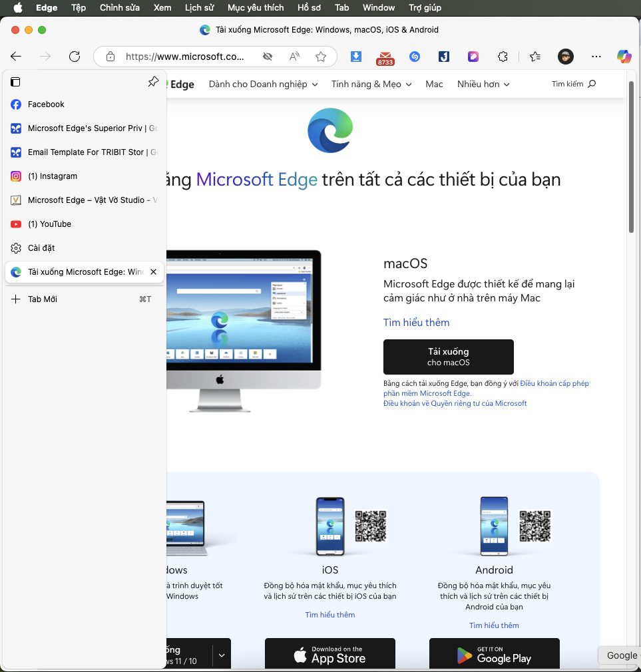
Task: Open the Window menu
Action: coord(379,8)
